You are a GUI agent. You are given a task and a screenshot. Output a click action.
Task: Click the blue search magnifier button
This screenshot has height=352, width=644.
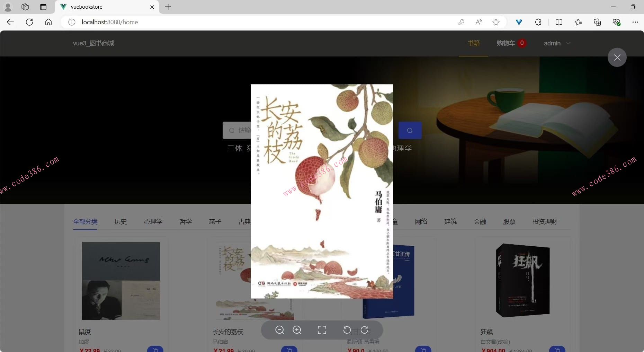[410, 130]
